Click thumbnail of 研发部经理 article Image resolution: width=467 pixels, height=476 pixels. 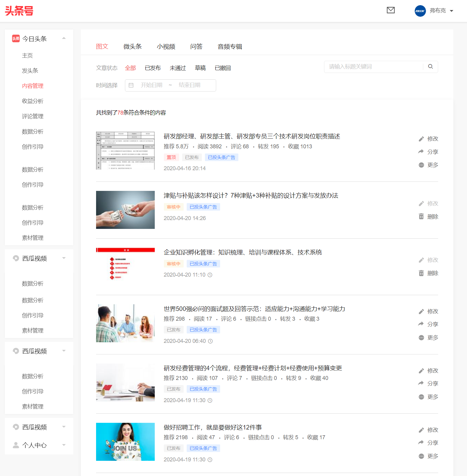coord(125,150)
